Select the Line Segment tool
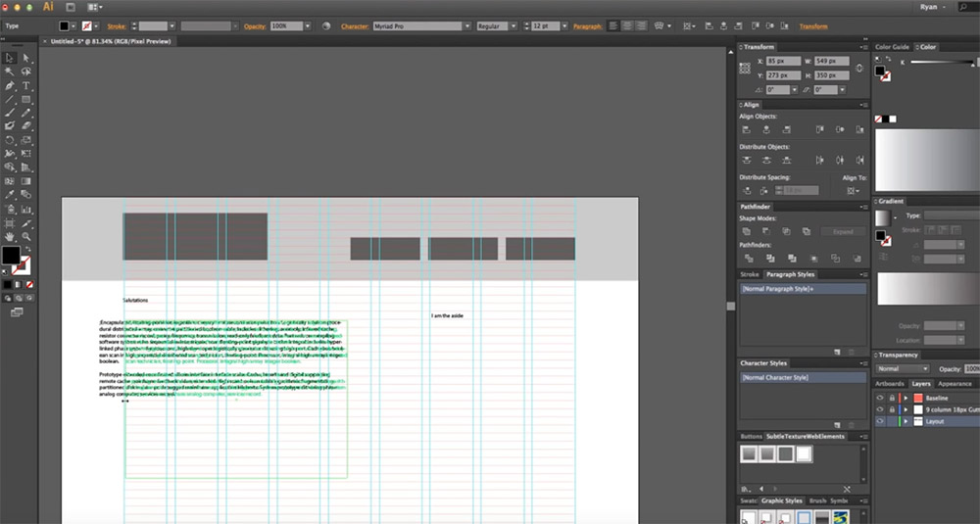980x524 pixels. 10,99
